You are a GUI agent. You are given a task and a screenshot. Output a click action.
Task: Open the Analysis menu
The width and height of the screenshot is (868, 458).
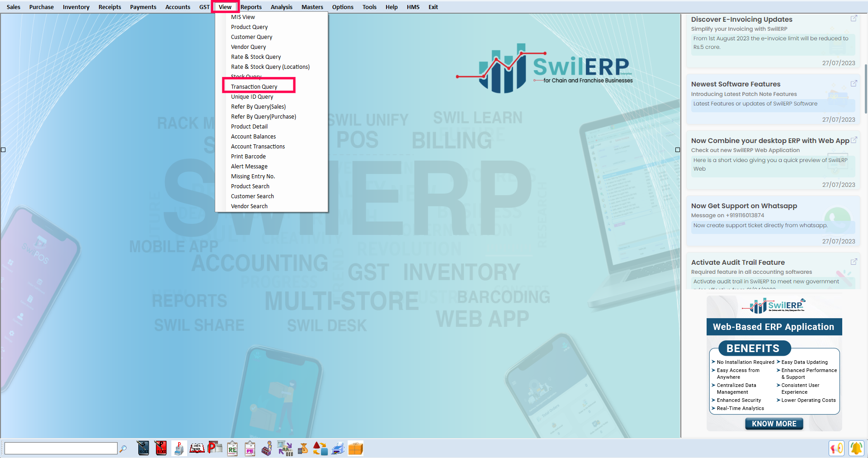(x=282, y=7)
